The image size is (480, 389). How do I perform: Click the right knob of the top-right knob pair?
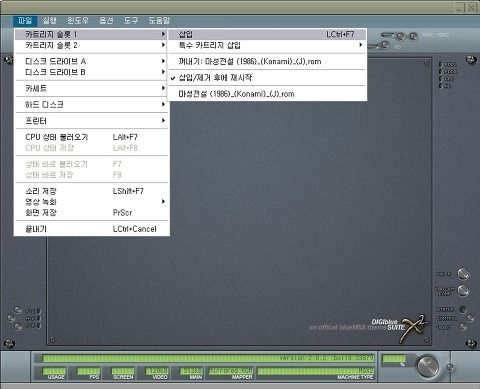point(413,36)
